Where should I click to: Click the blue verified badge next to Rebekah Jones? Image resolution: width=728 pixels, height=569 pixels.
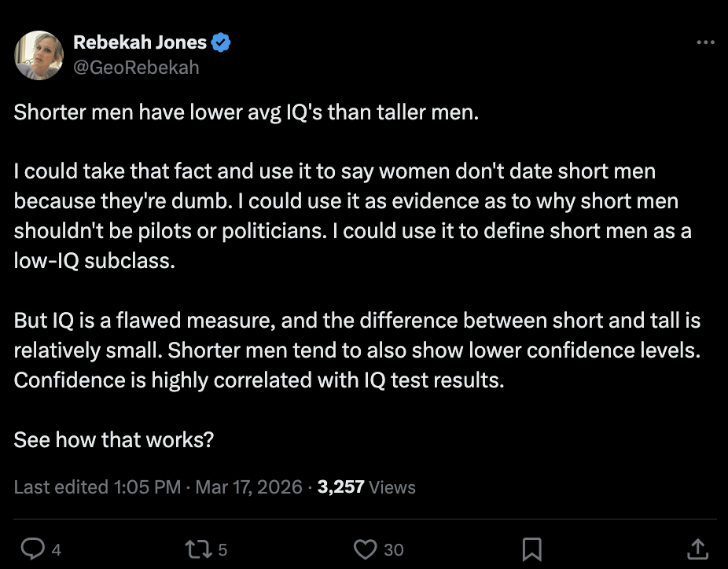(x=222, y=43)
